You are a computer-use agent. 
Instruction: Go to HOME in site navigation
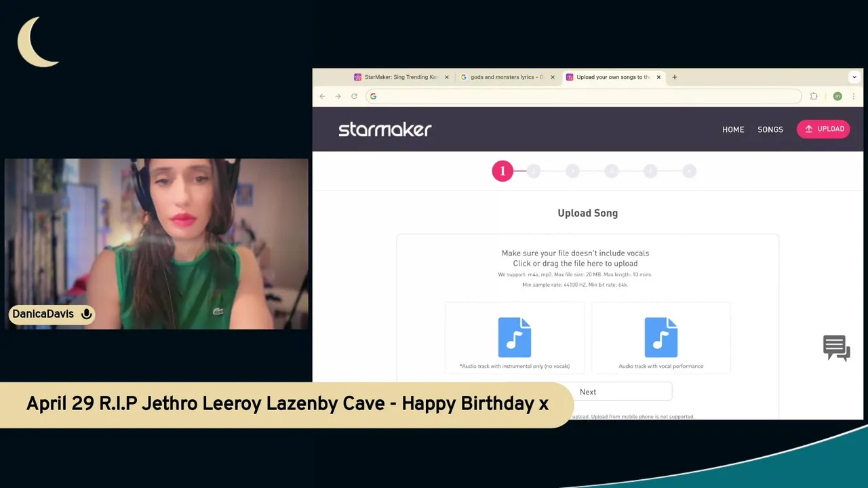point(733,129)
